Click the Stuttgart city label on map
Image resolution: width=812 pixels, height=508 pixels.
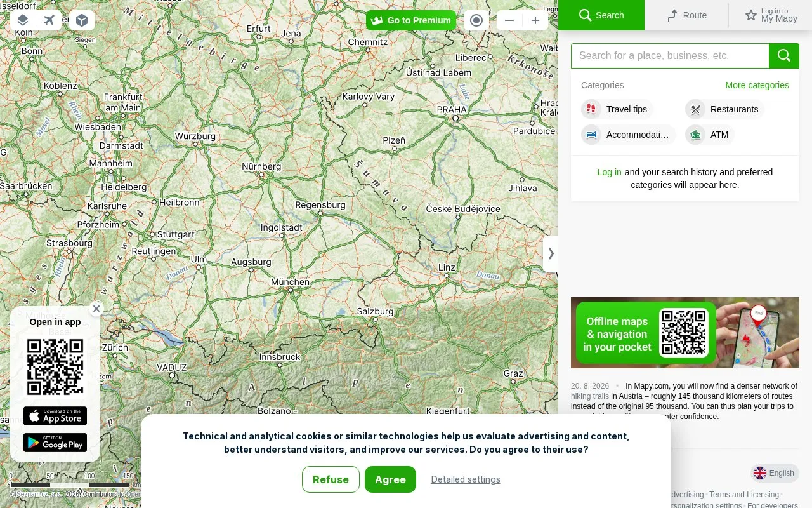tap(176, 234)
